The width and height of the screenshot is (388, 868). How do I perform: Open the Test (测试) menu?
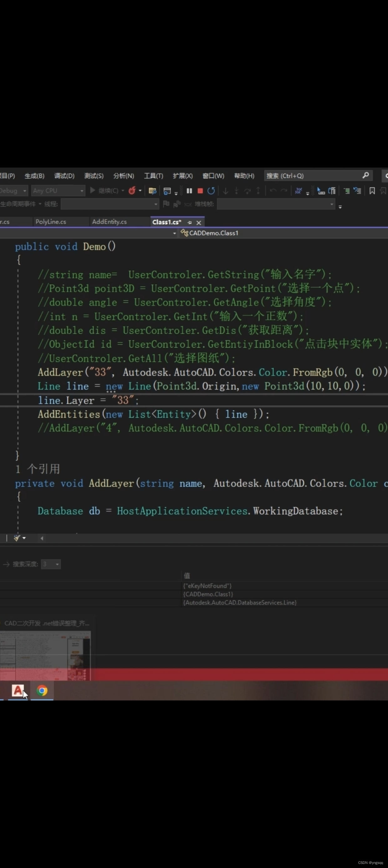click(94, 176)
